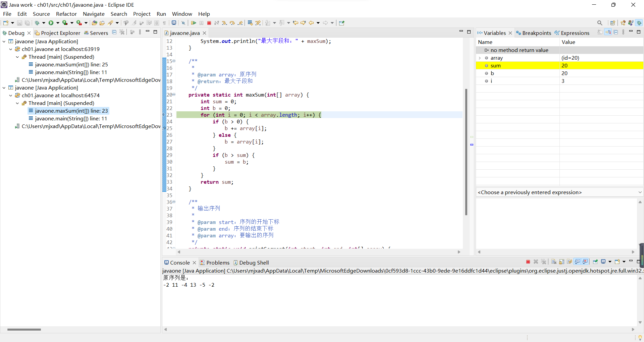Viewport: 644px width, 342px height.
Task: Switch to the Java perspective icon
Action: coord(631,23)
